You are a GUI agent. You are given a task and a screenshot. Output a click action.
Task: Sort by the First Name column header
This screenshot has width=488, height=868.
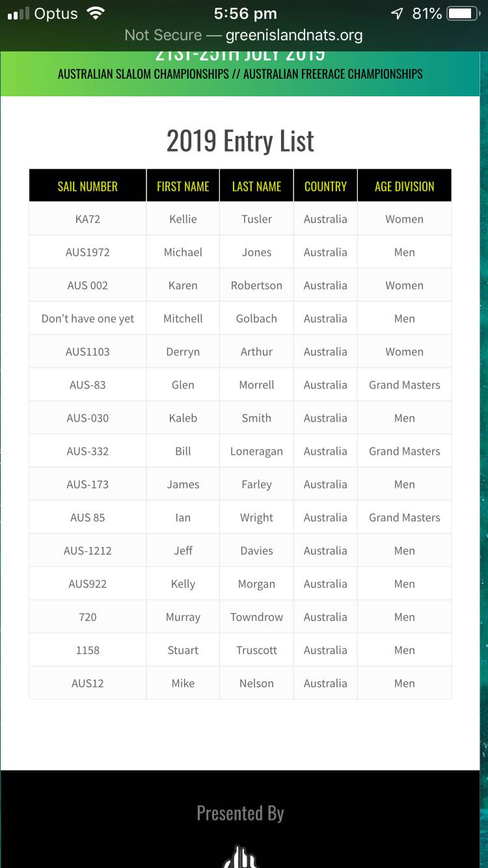coord(183,186)
